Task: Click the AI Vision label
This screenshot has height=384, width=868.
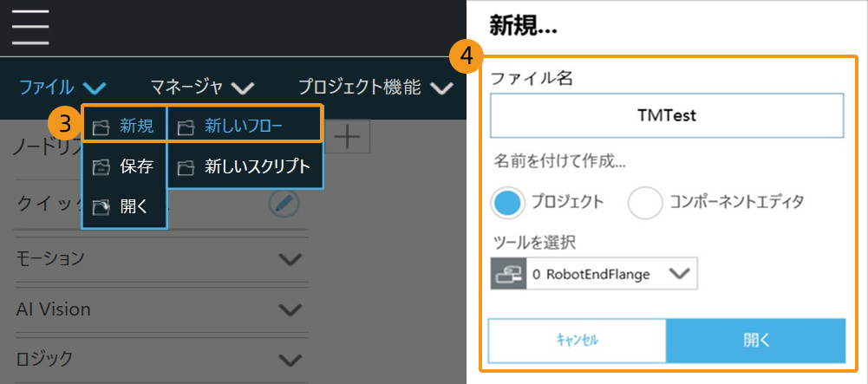Action: click(53, 309)
